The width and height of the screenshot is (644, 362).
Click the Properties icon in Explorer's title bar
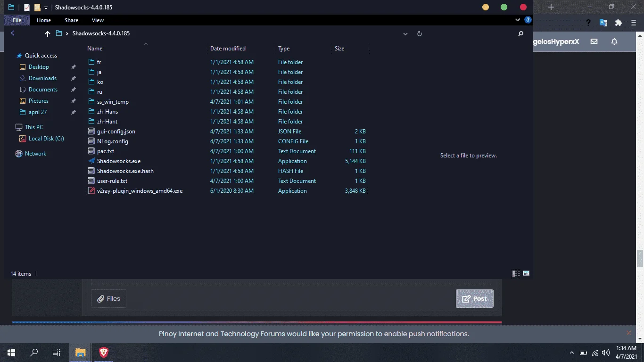[x=27, y=8]
